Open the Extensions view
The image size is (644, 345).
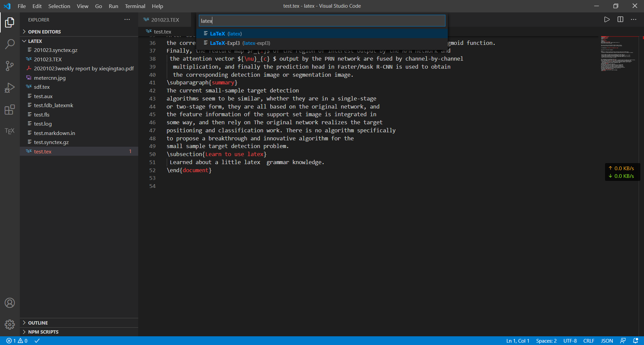[10, 109]
